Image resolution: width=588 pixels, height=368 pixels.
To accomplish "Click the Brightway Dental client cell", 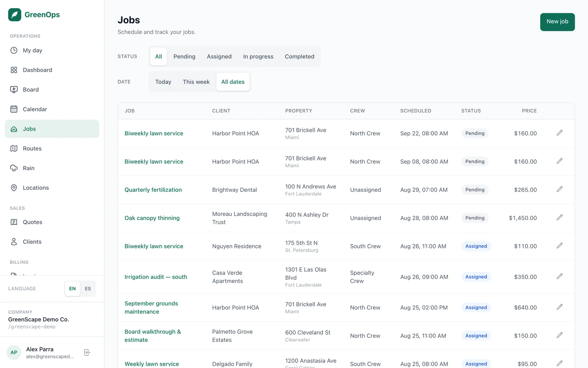I will (x=234, y=190).
